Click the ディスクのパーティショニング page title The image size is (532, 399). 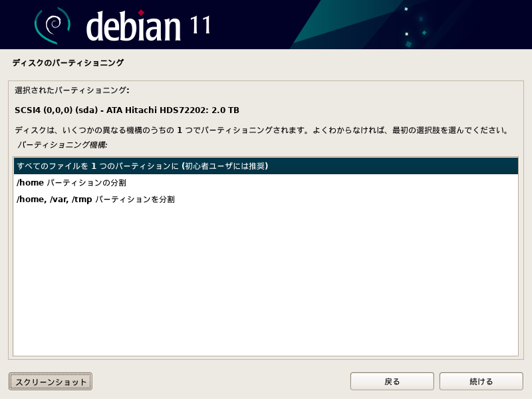[68, 63]
